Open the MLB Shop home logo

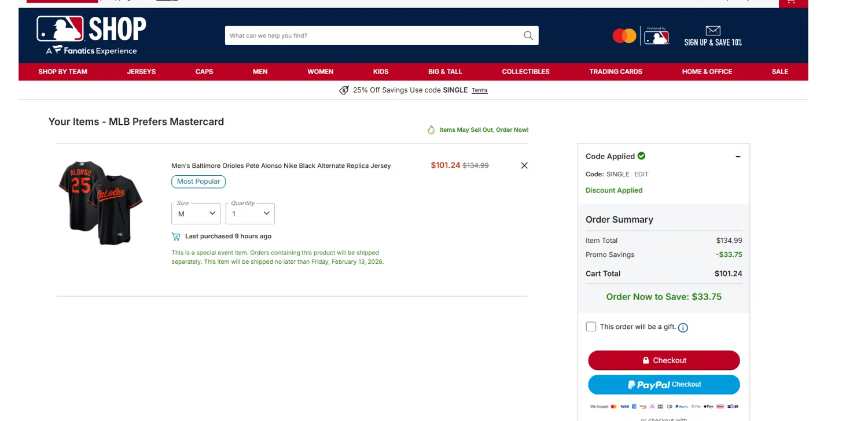pos(91,35)
